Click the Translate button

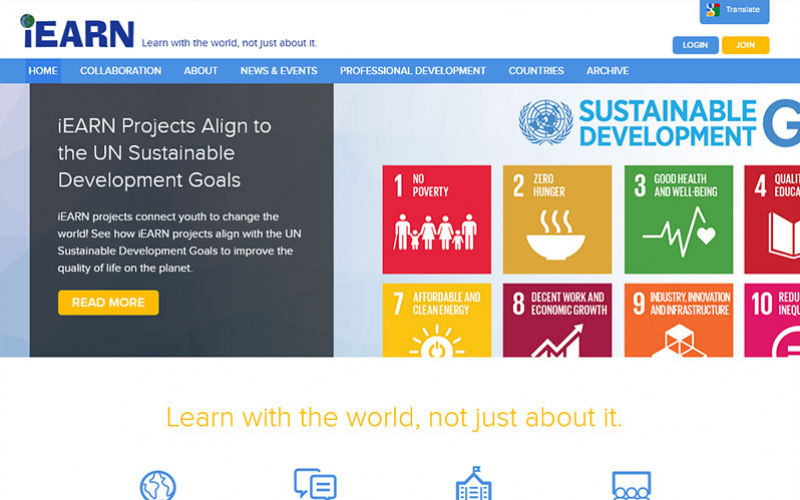pos(734,11)
